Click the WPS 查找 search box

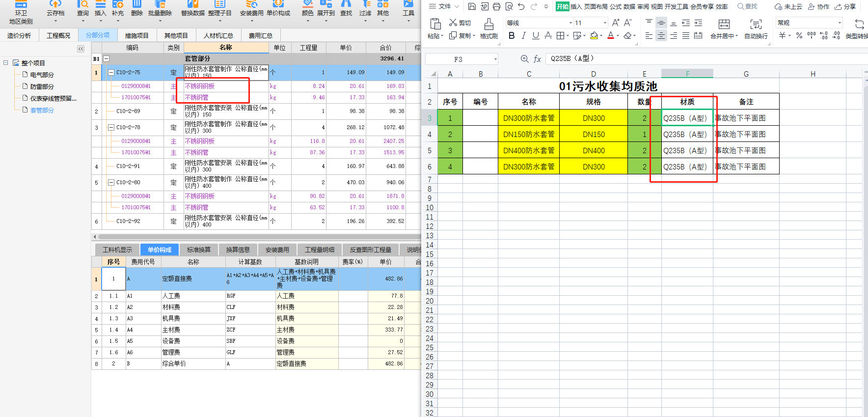pos(747,6)
